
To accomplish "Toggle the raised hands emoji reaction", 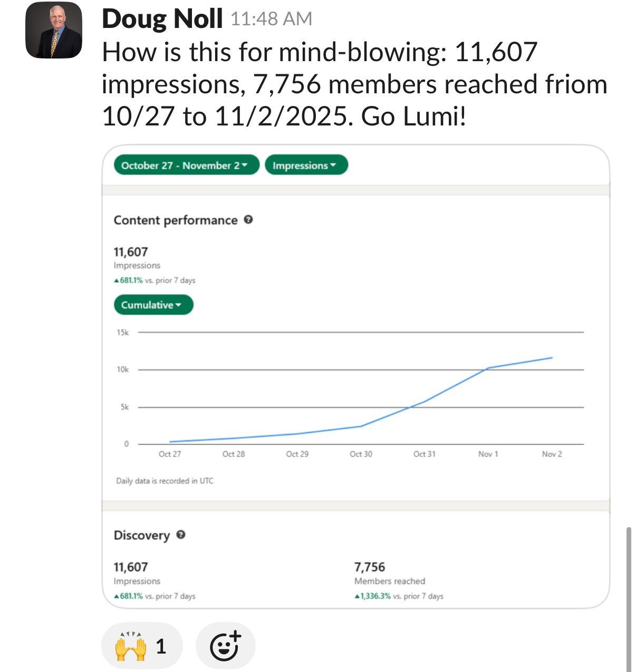I will click(x=141, y=646).
